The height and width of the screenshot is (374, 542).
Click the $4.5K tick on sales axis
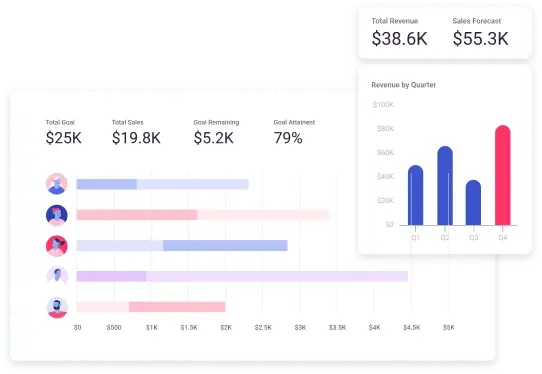pyautogui.click(x=412, y=327)
